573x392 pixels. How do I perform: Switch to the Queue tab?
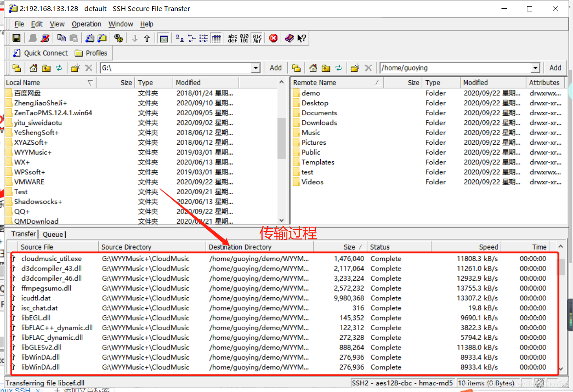click(x=53, y=234)
